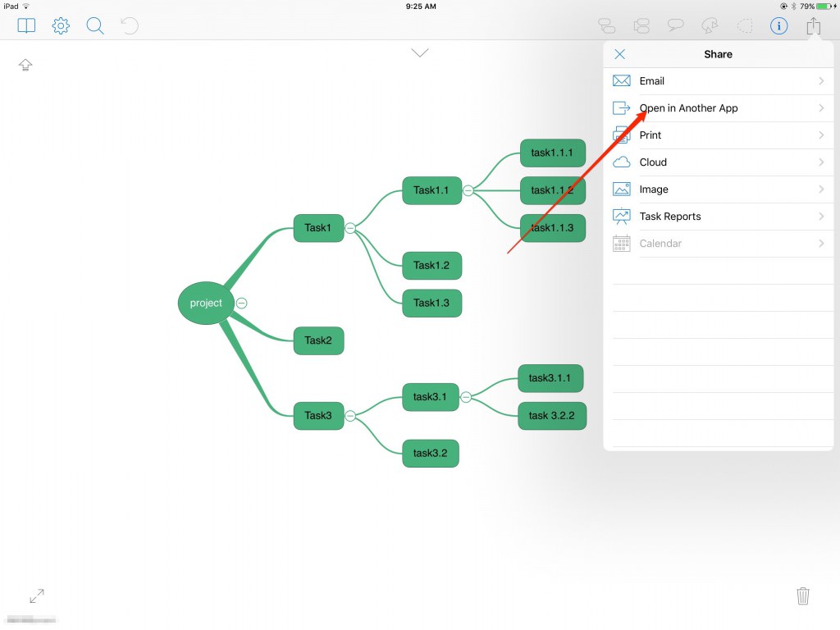The width and height of the screenshot is (840, 630).
Task: Tap the share export icon
Action: click(x=813, y=26)
